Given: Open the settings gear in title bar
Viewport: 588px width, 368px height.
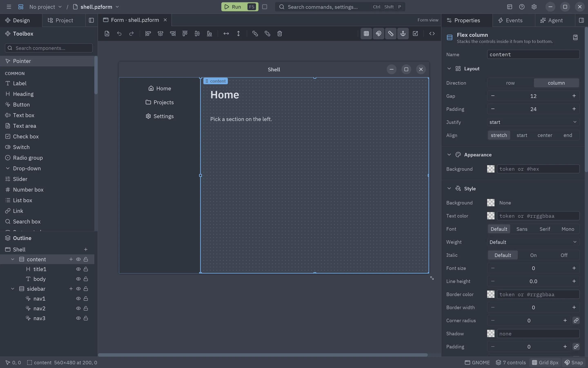Looking at the screenshot, I should [x=534, y=7].
